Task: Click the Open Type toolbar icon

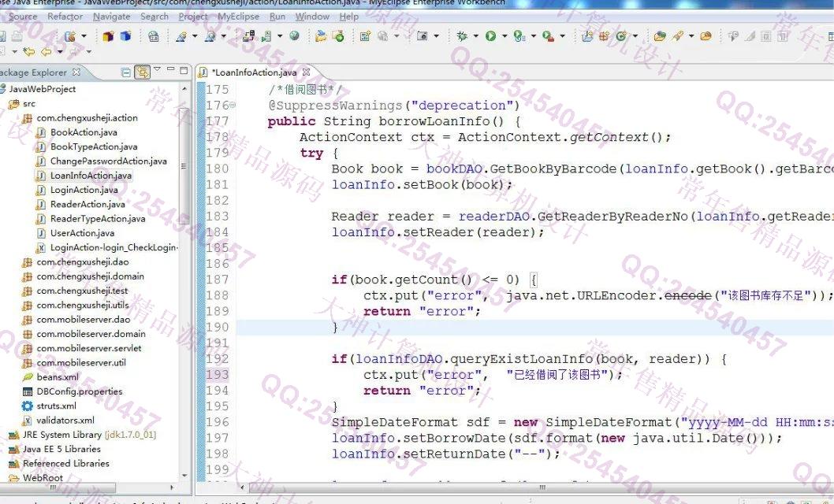Action: coord(657,36)
